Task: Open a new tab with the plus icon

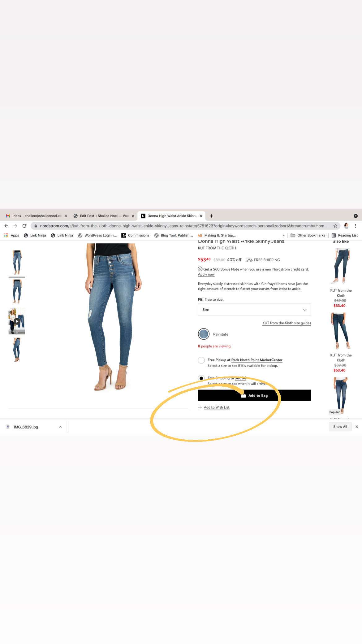Action: [212, 216]
